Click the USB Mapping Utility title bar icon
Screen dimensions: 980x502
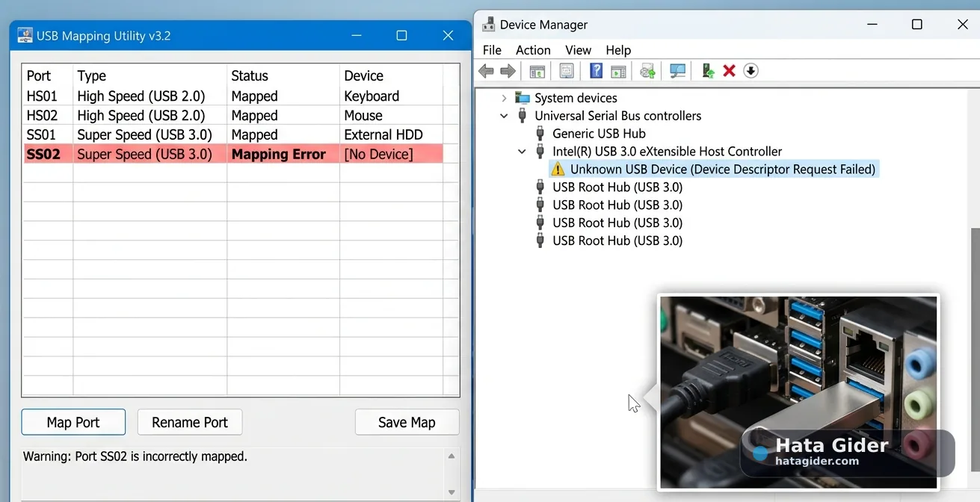pos(25,36)
